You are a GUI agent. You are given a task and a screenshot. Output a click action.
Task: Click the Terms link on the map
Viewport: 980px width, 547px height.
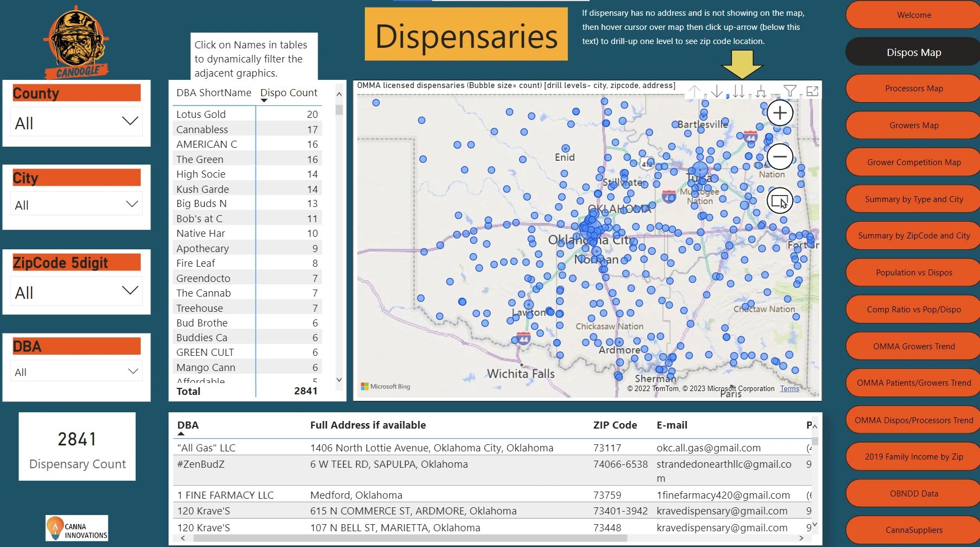click(789, 389)
